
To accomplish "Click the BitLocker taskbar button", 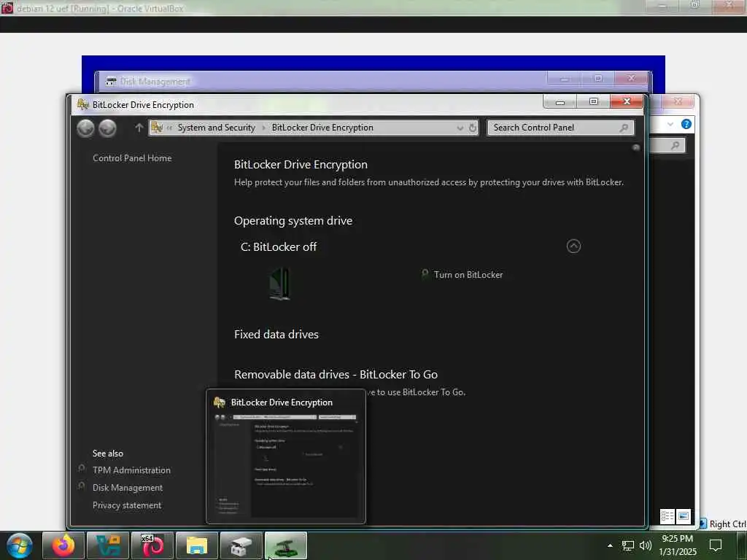I will 286,545.
